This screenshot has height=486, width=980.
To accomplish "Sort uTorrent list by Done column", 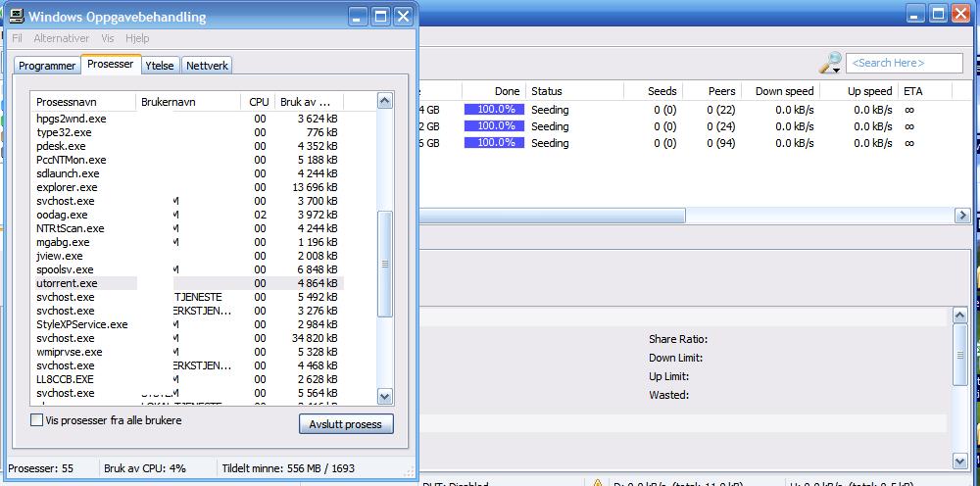I will coord(494,91).
